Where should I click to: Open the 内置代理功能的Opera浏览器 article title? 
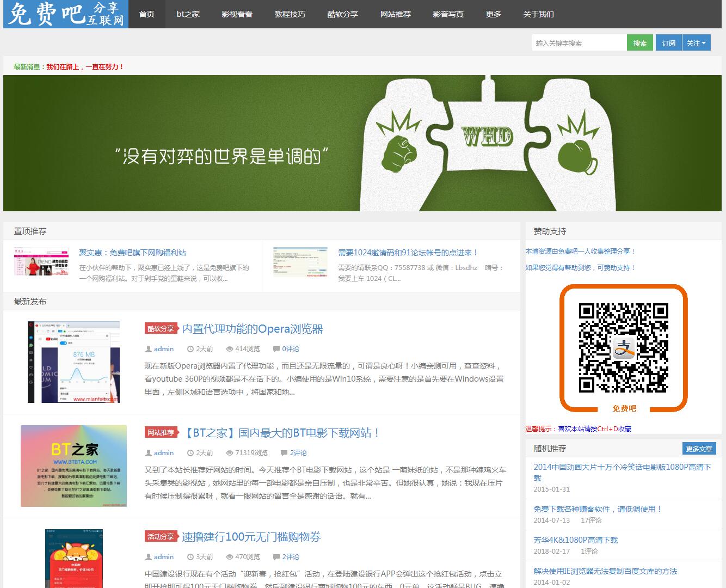click(x=253, y=329)
